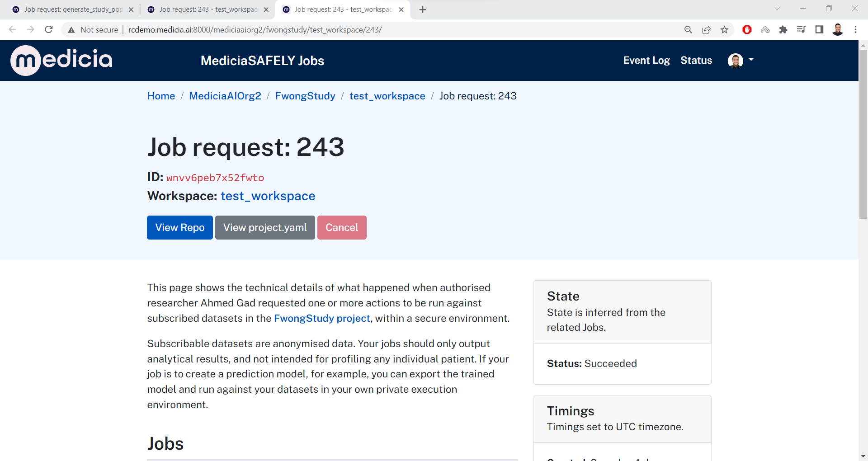868x461 pixels.
Task: Open the red Opera-style extension icon
Action: click(747, 30)
